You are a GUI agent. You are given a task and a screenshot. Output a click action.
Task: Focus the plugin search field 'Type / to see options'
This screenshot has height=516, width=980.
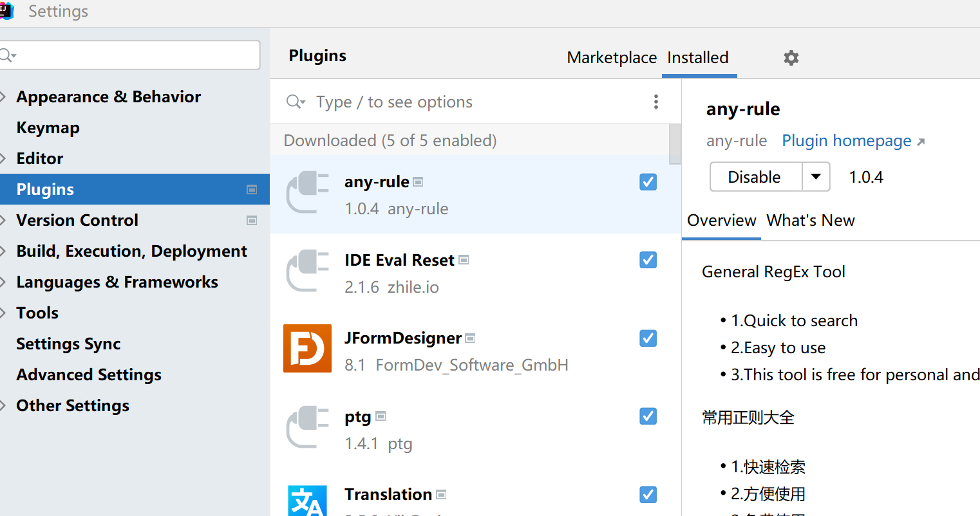point(476,102)
